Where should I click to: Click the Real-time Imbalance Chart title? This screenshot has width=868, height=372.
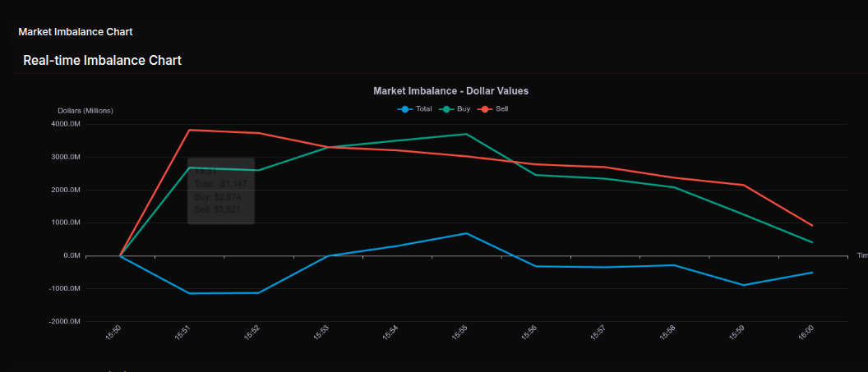coord(102,60)
